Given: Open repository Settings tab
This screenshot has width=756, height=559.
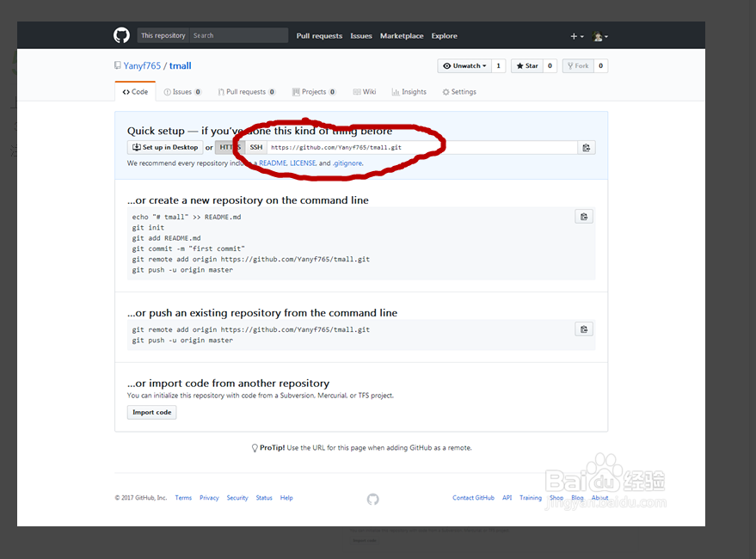Looking at the screenshot, I should pyautogui.click(x=459, y=92).
